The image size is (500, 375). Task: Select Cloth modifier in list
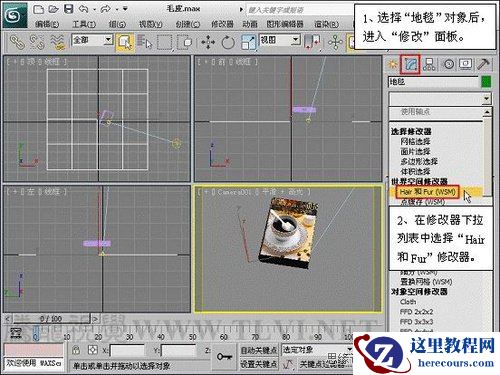tap(408, 302)
